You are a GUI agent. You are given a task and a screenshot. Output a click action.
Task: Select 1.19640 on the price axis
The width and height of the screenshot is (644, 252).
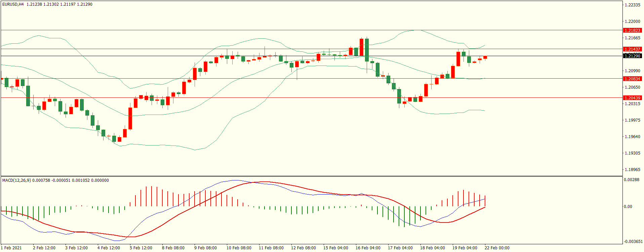(x=632, y=137)
